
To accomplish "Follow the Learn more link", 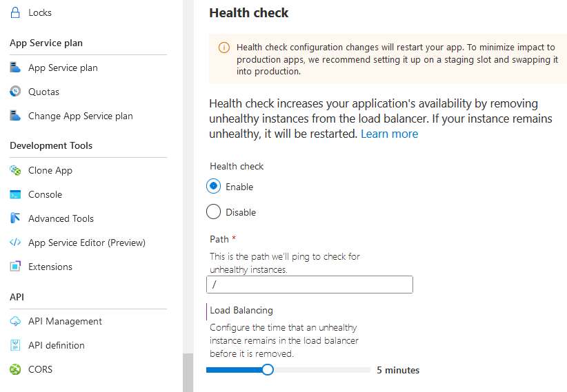I will [389, 134].
